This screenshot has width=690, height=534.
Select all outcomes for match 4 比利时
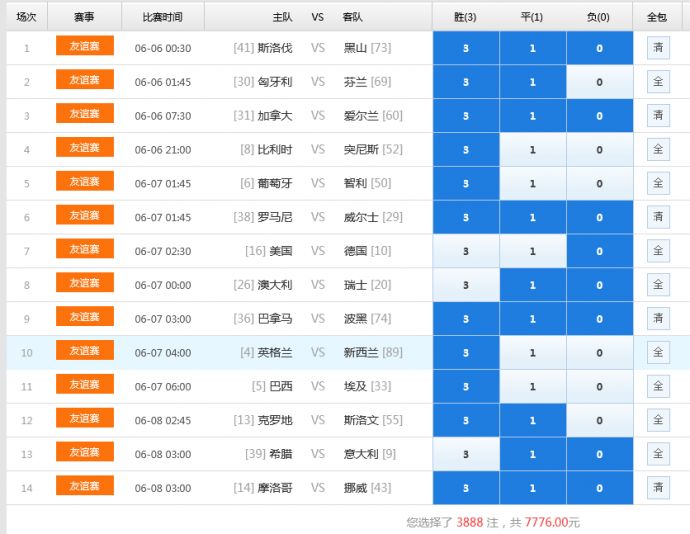(658, 149)
